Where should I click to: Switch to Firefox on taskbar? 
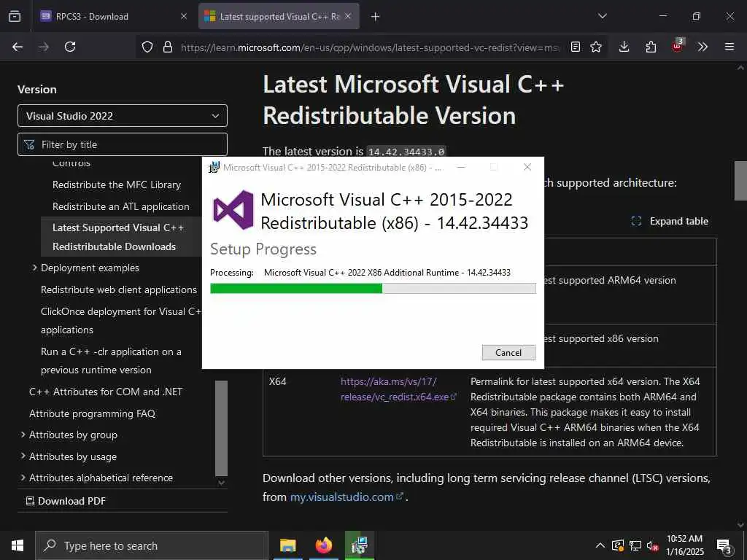click(x=323, y=545)
